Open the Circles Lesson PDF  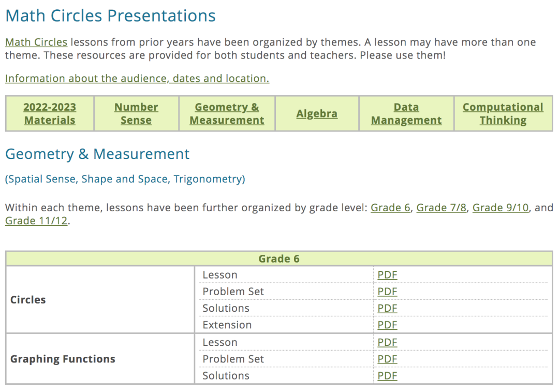[x=387, y=275]
